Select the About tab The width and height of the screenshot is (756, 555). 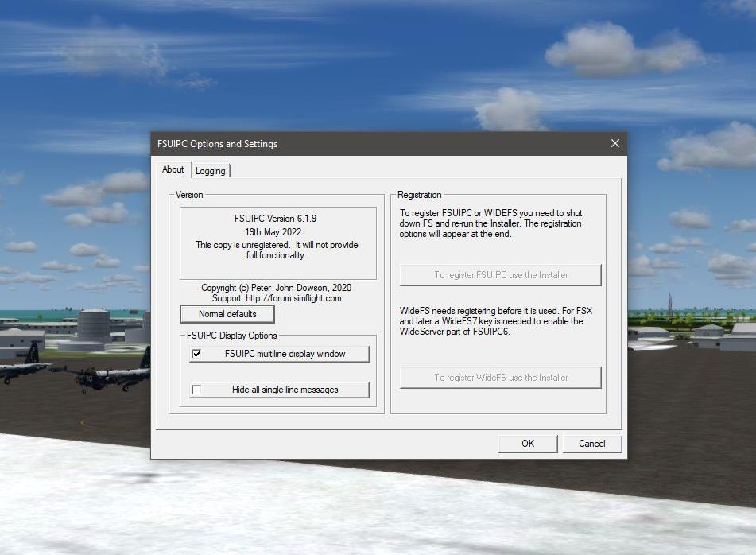(x=173, y=169)
